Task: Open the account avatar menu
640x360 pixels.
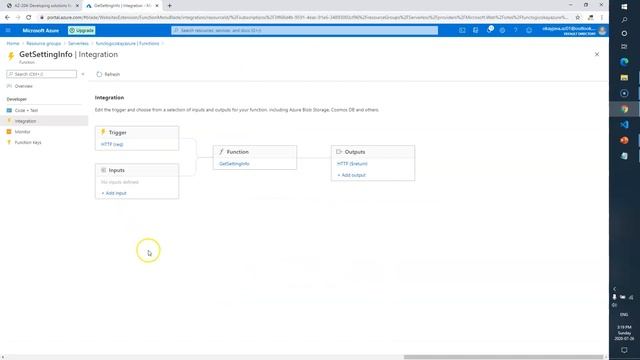Action: point(602,31)
